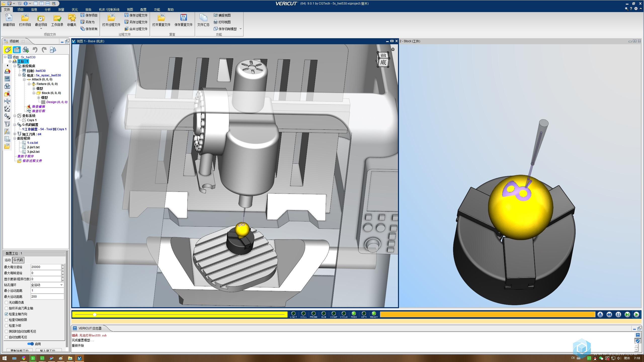The width and height of the screenshot is (644, 362).
Task: Click 捕捉视图 (Capture View) icon
Action: point(215,15)
